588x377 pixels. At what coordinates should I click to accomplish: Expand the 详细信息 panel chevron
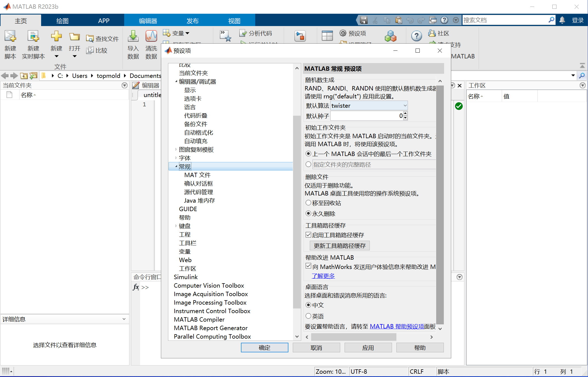(x=124, y=319)
